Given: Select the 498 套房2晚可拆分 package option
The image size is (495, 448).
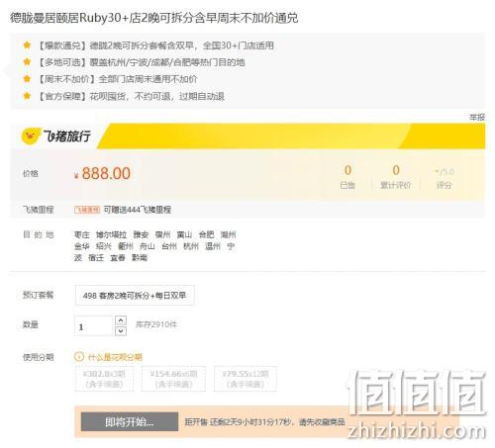Looking at the screenshot, I should [x=135, y=296].
